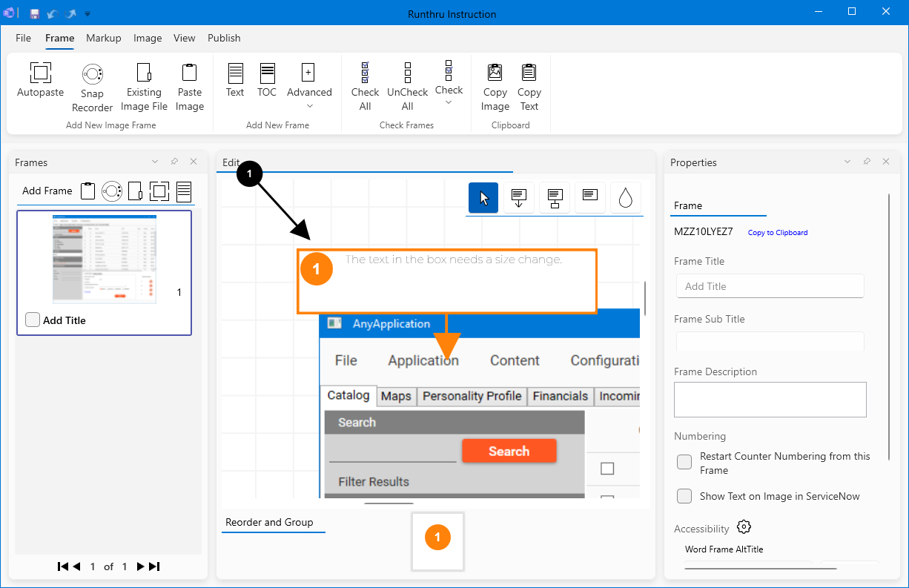
Task: Insert a TOC frame
Action: pos(267,73)
